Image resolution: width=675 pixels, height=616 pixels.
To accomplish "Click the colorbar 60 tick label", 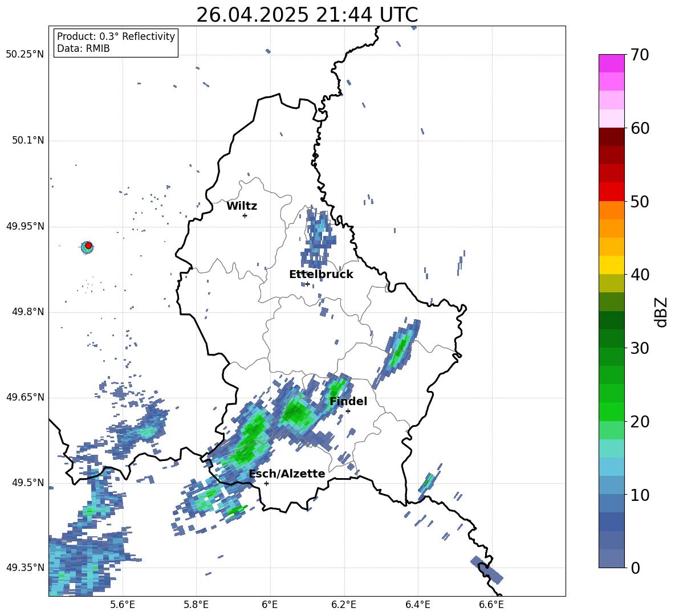I will [640, 128].
